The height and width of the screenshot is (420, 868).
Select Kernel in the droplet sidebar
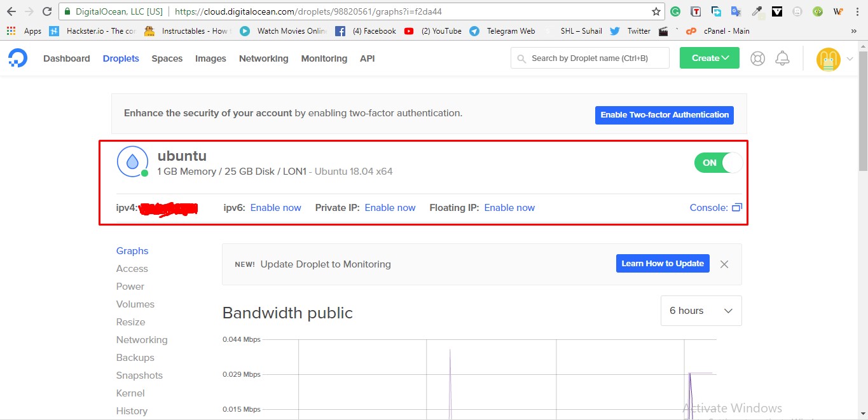(x=130, y=393)
